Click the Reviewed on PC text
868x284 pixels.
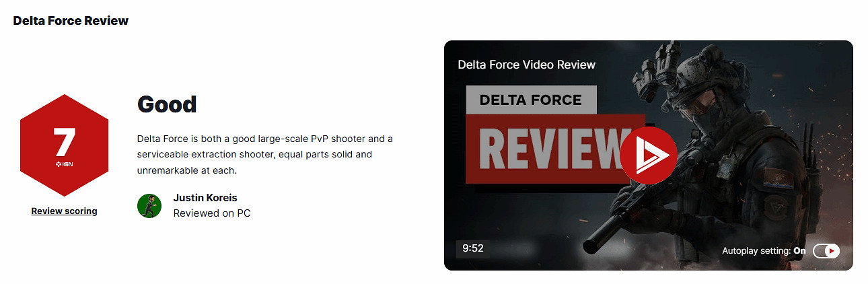tap(212, 213)
